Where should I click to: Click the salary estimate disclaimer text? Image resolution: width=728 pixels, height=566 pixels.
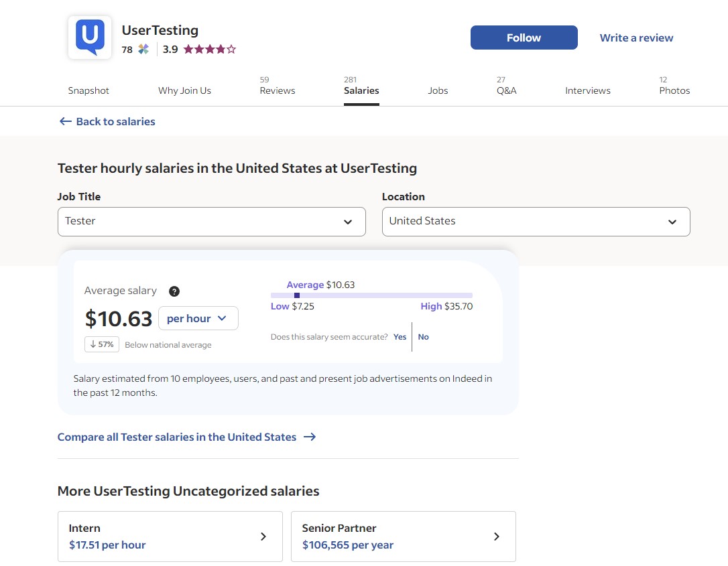[x=283, y=386]
